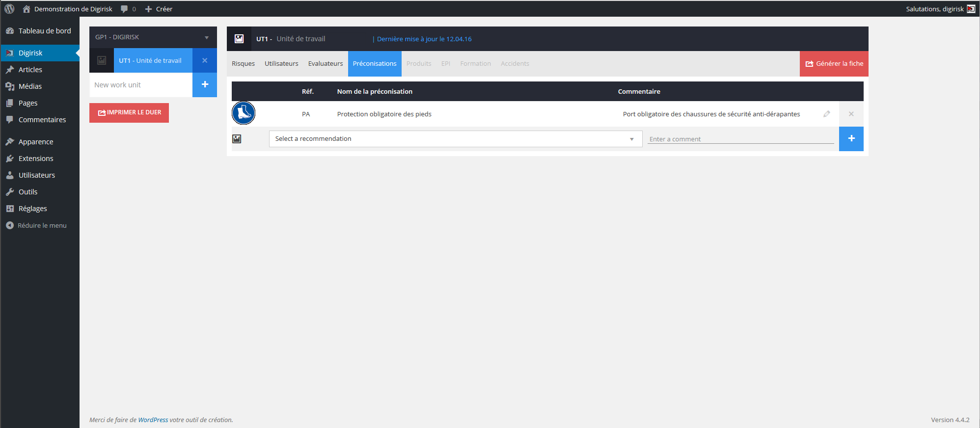This screenshot has width=980, height=428.
Task: Click Version 4.4.2 footer text
Action: click(950, 420)
